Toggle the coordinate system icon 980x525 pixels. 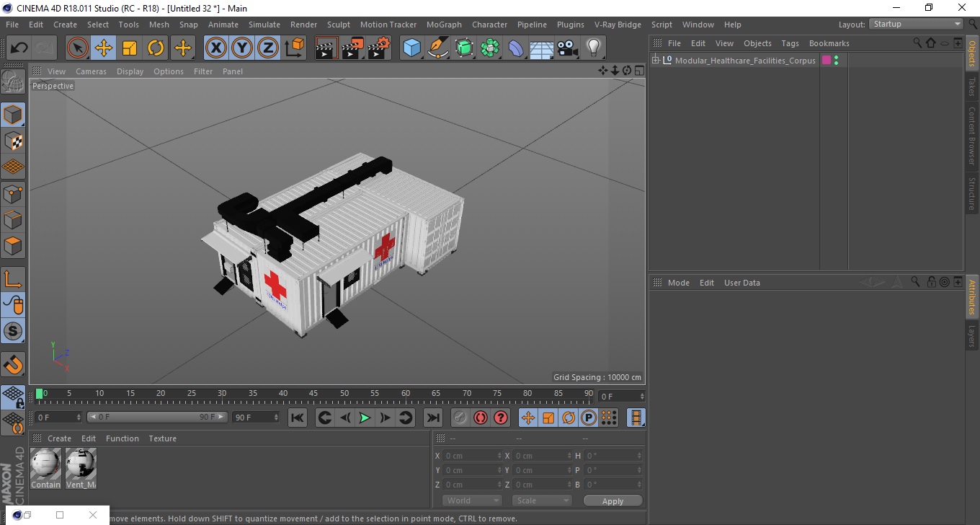click(x=294, y=48)
